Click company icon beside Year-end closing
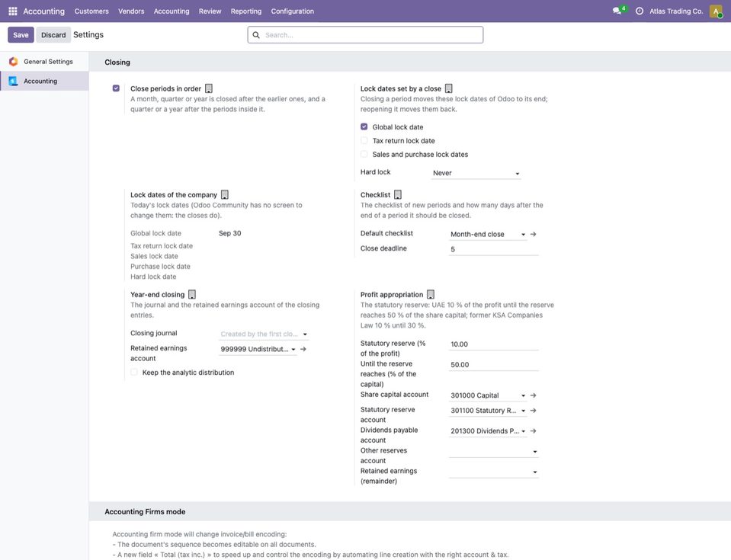This screenshot has height=560, width=731. pyautogui.click(x=192, y=294)
